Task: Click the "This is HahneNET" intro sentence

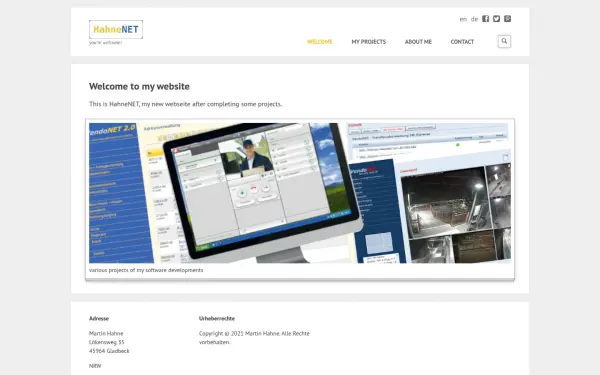Action: (186, 104)
